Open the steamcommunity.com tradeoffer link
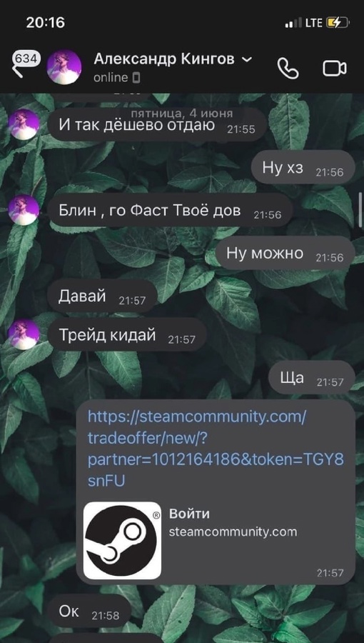This screenshot has height=643, width=364. [216, 449]
